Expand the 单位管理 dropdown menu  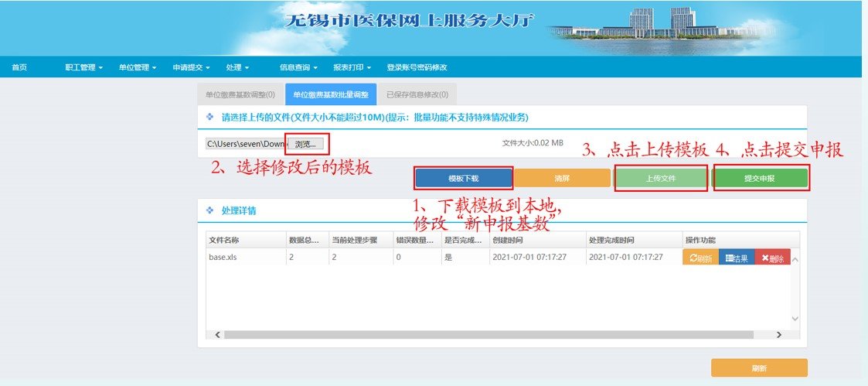(138, 68)
